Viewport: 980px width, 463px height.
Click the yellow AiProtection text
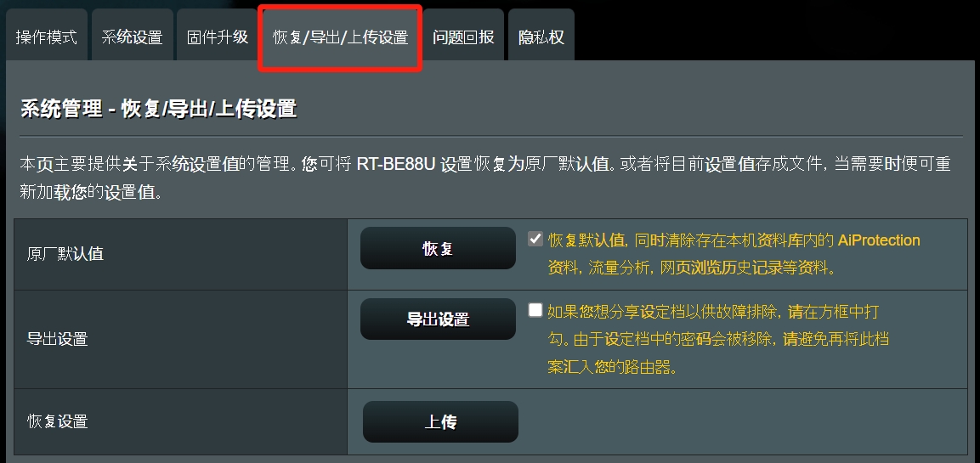coord(879,240)
